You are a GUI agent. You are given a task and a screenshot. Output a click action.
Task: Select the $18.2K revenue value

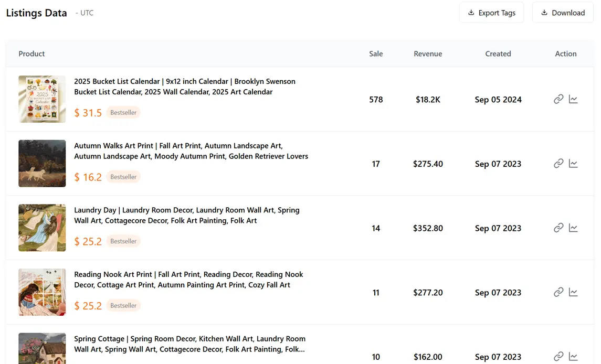click(x=428, y=100)
